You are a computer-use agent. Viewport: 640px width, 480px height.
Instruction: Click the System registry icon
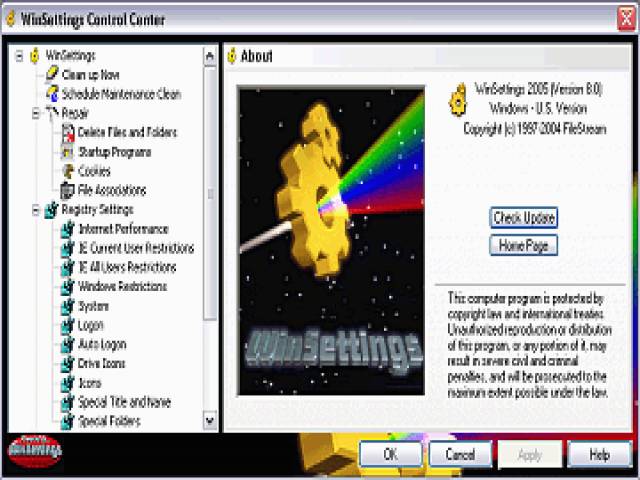pyautogui.click(x=67, y=306)
